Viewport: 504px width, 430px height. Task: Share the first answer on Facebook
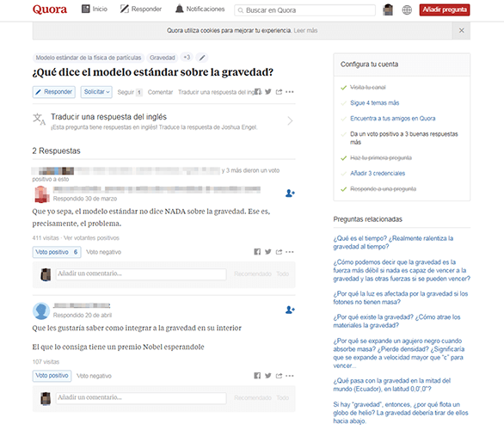point(257,252)
